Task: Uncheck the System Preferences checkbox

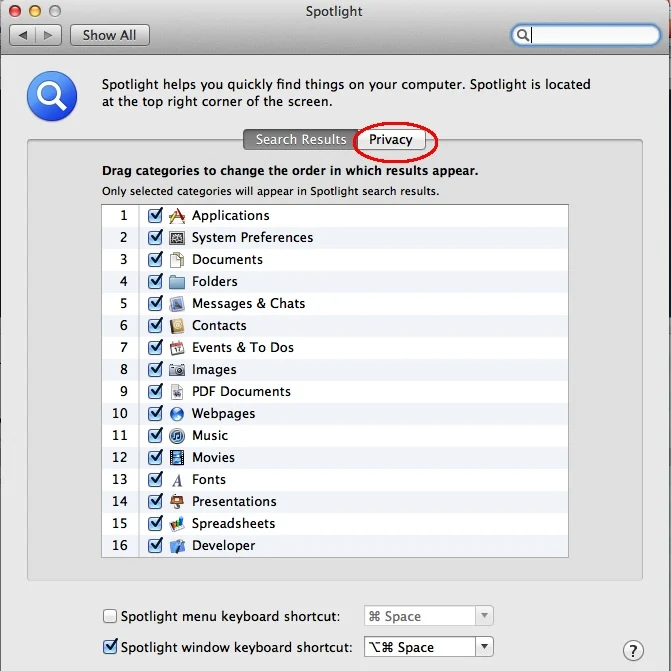Action: [x=155, y=237]
